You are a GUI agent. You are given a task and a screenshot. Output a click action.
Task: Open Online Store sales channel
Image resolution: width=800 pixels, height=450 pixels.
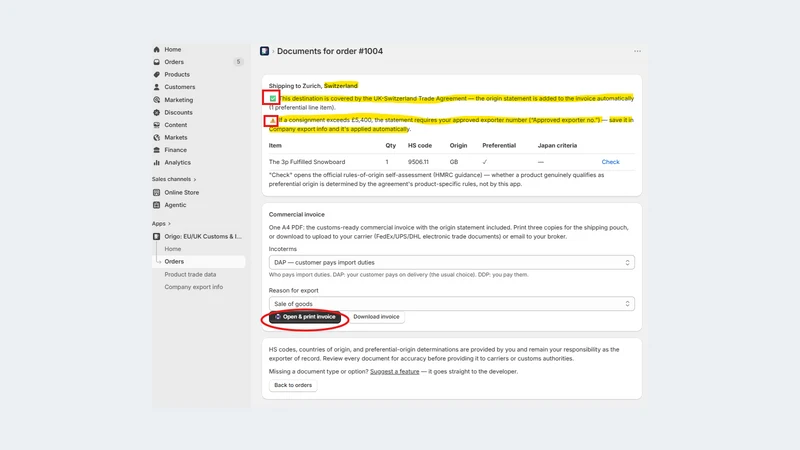tap(182, 192)
